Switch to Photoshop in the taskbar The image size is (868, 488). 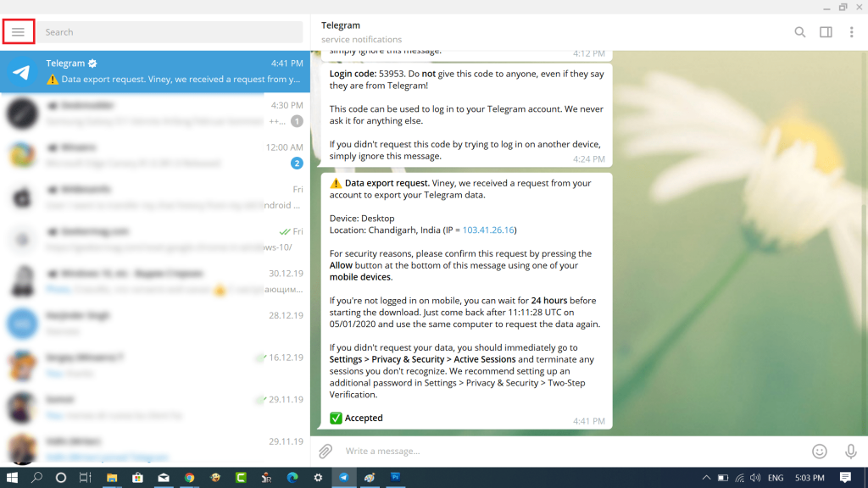click(x=395, y=478)
